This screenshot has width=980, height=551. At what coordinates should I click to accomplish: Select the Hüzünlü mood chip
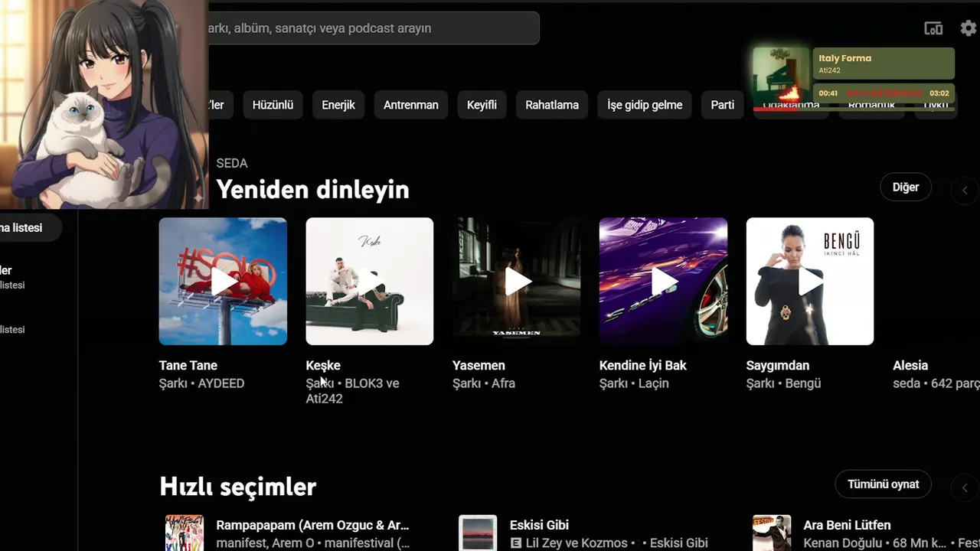(273, 105)
